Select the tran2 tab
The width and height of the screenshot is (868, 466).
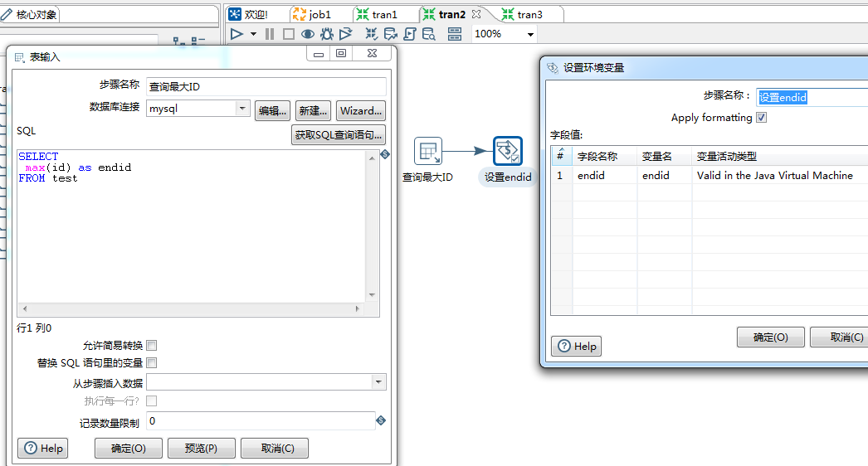click(445, 14)
